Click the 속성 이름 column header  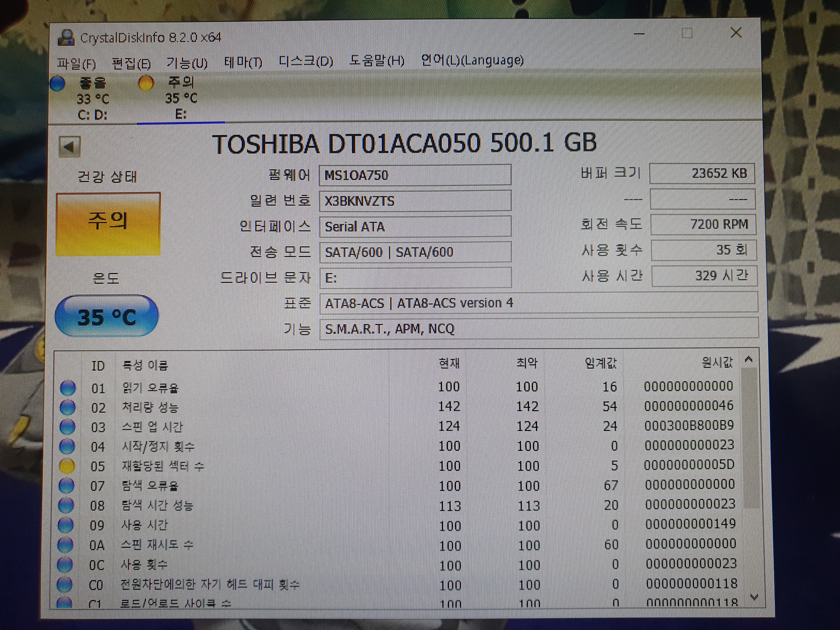(145, 365)
